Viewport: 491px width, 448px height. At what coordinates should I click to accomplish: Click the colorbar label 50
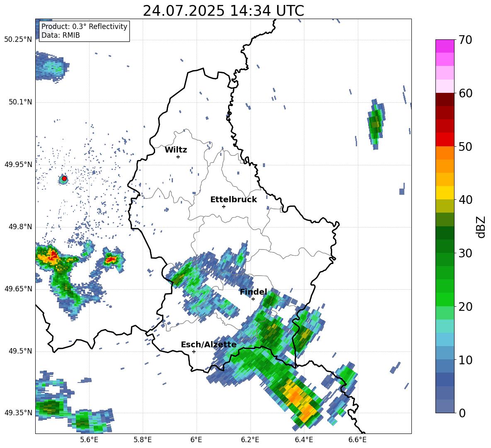coord(465,146)
